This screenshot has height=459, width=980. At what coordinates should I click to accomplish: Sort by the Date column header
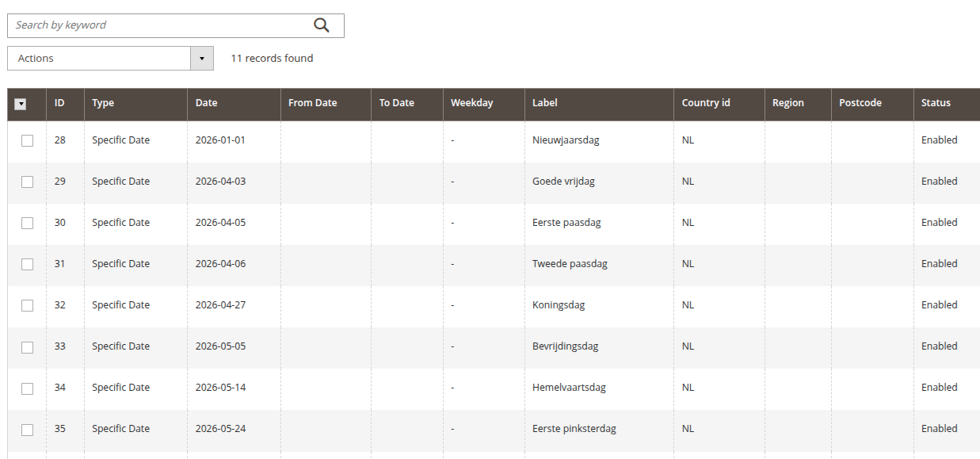[x=234, y=104]
